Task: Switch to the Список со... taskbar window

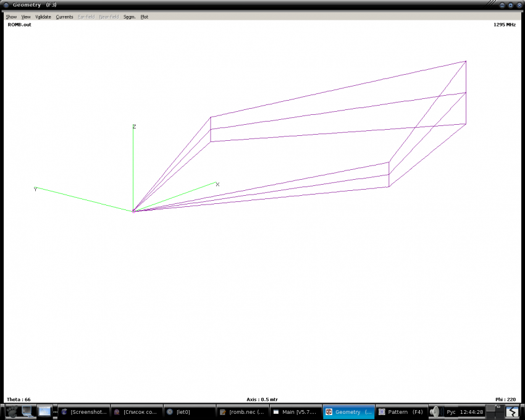Action: (136, 412)
